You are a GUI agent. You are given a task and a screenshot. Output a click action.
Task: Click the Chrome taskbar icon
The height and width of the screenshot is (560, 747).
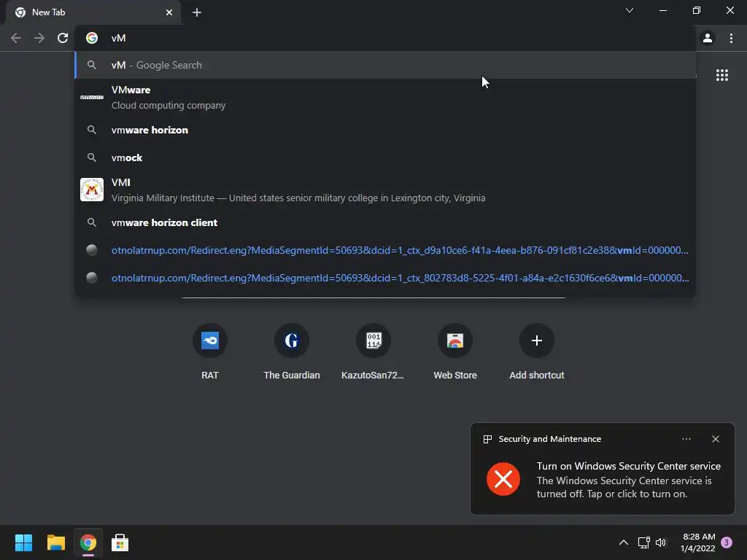point(88,542)
